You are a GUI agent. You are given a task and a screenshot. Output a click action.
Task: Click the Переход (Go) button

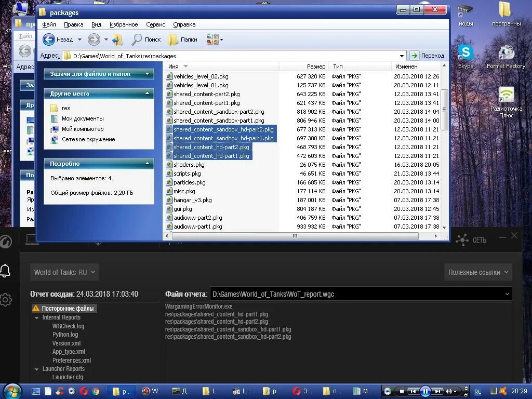click(428, 56)
